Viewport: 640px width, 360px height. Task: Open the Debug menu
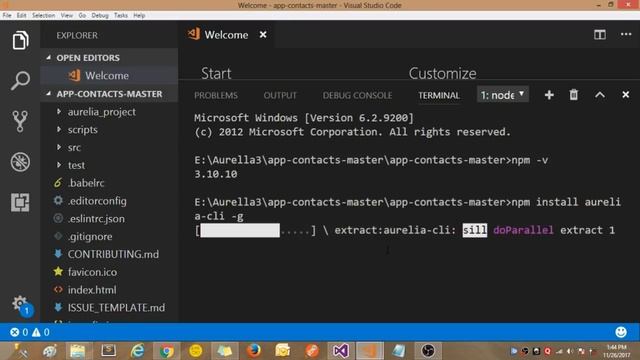click(100, 16)
